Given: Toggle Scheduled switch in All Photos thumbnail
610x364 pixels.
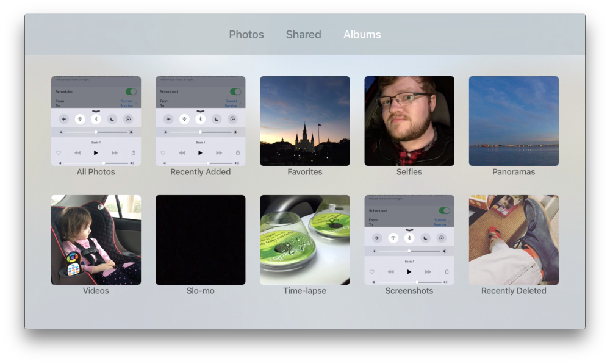Looking at the screenshot, I should click(131, 91).
